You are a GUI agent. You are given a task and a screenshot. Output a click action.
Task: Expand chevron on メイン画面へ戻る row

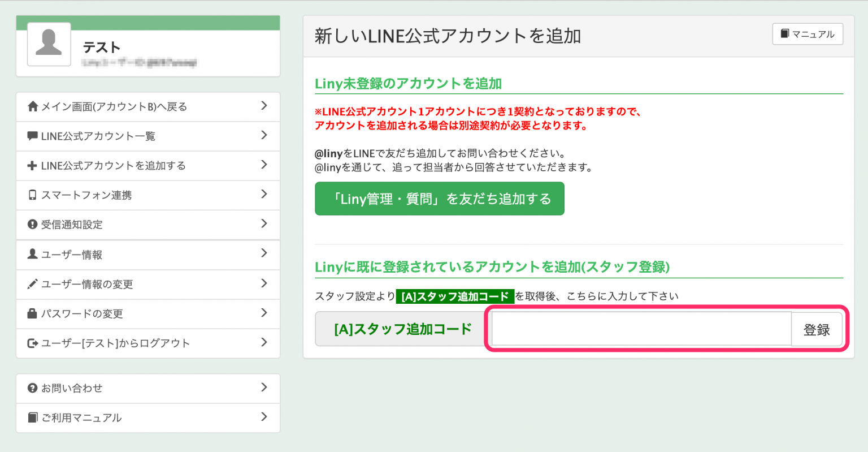click(x=264, y=106)
